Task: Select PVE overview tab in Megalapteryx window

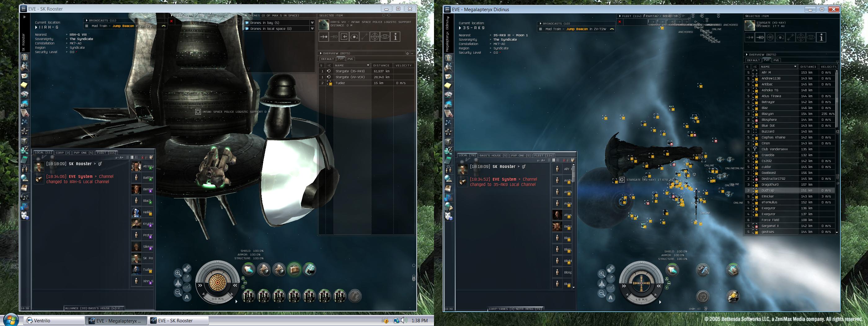Action: 776,61
